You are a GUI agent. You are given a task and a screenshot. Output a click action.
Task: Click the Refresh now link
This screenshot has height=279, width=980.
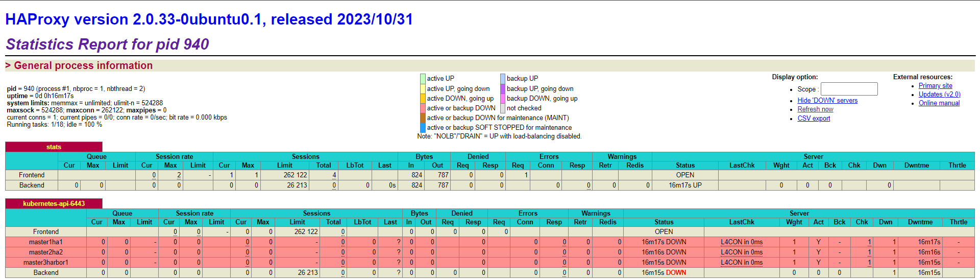(x=815, y=109)
